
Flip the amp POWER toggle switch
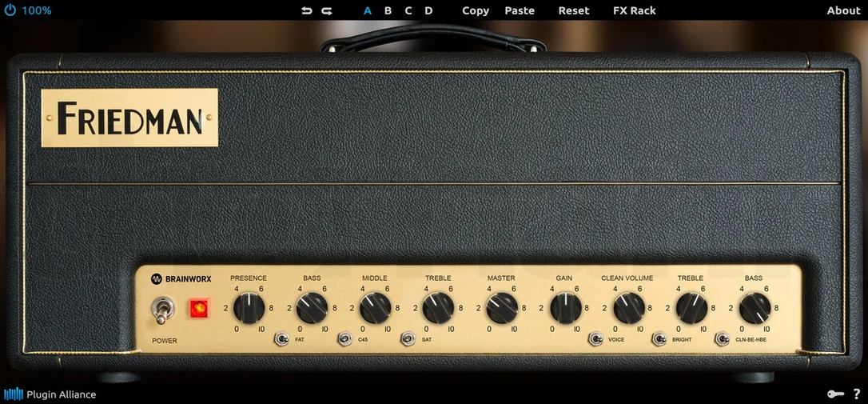click(x=163, y=310)
